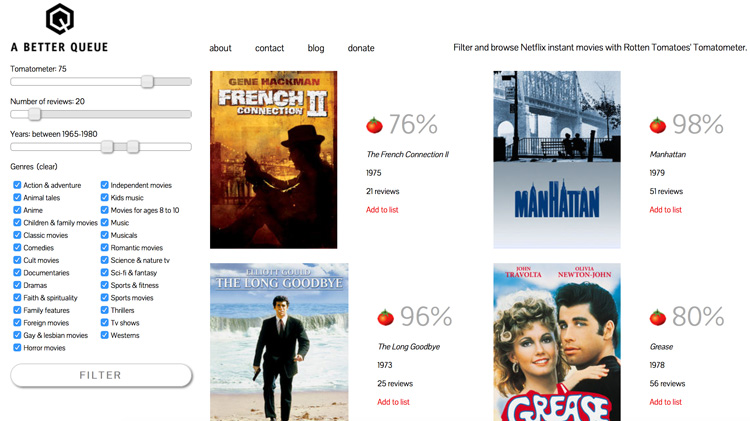Image resolution: width=750 pixels, height=421 pixels.
Task: Click the A Better Queue hexagon logo
Action: 60,19
